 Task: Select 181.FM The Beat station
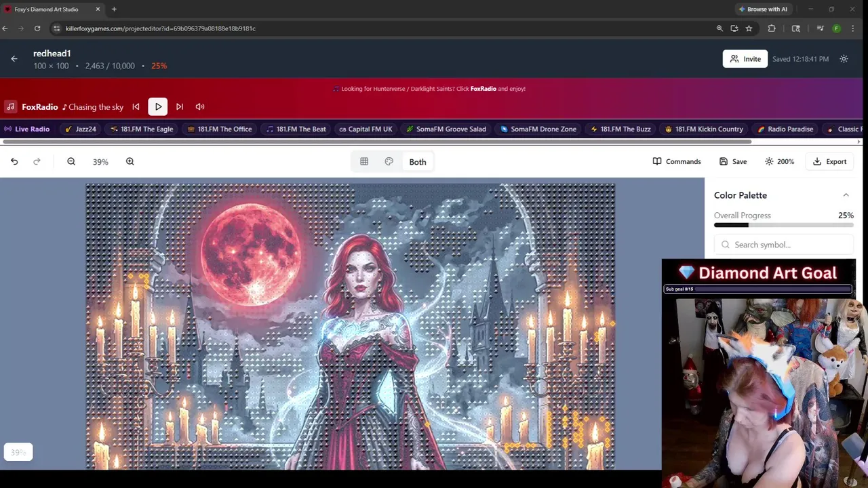tap(296, 129)
